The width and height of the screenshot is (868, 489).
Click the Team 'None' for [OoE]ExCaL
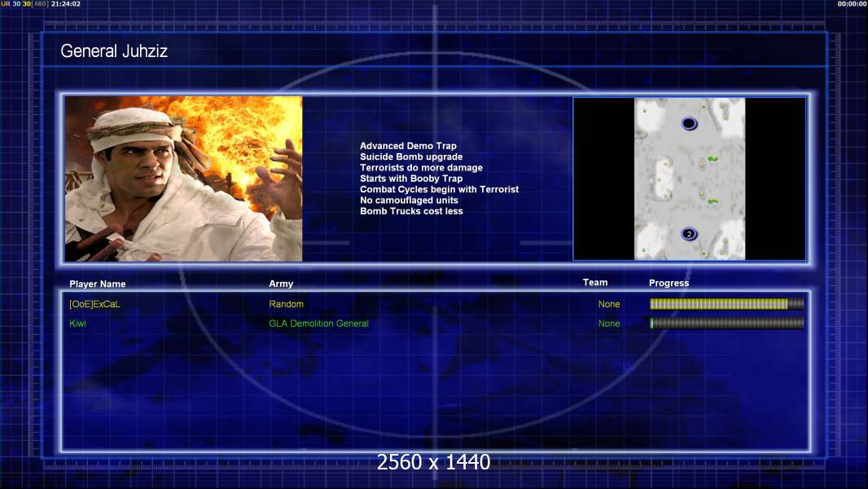point(609,304)
